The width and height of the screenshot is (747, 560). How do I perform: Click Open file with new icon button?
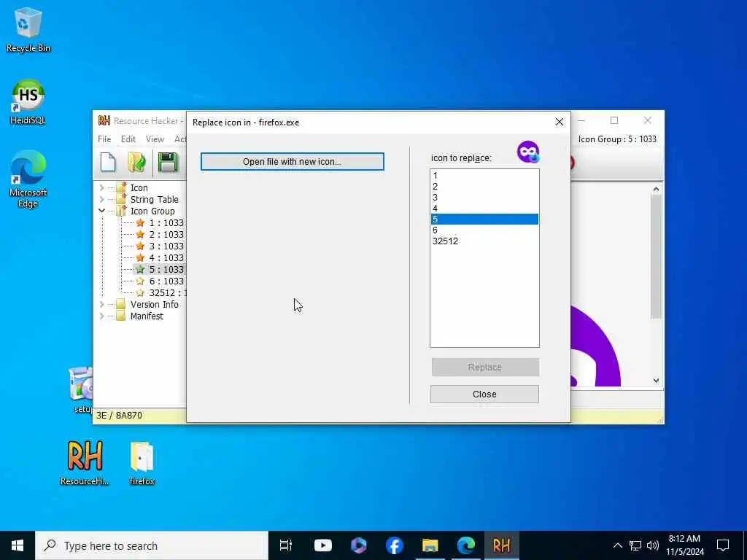(292, 161)
